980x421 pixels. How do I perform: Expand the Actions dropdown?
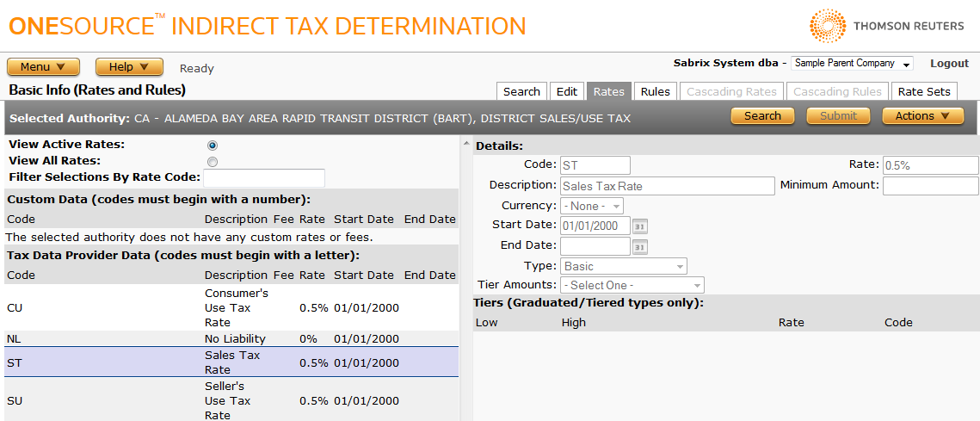pyautogui.click(x=922, y=116)
